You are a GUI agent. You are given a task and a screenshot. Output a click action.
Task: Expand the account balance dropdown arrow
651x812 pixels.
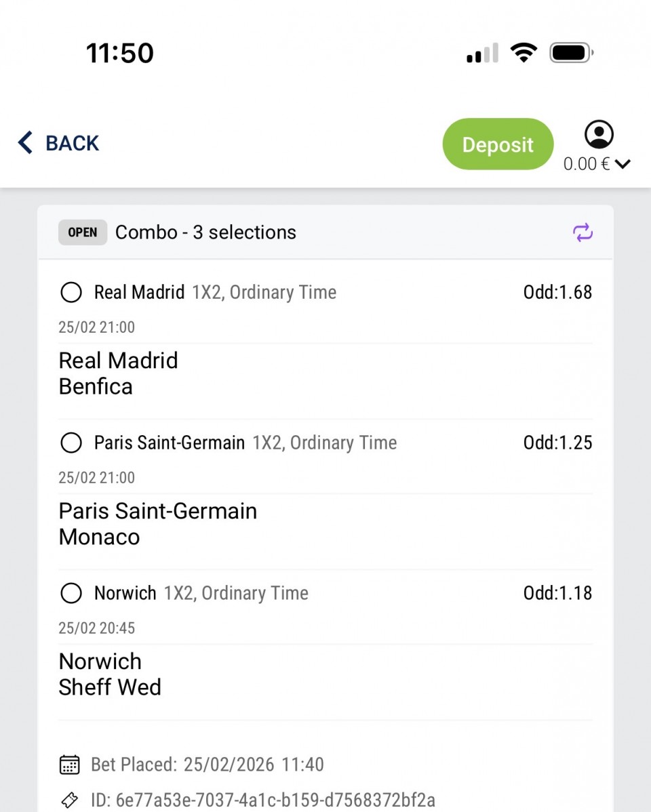[x=623, y=164]
